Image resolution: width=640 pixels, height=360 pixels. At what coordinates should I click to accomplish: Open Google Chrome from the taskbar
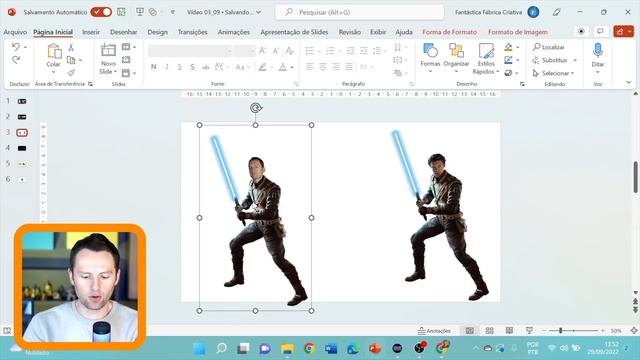tap(309, 348)
